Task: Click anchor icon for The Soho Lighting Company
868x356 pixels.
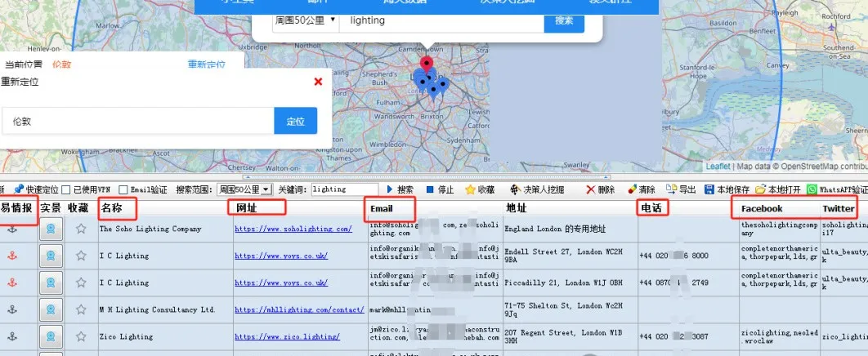Action: tap(12, 229)
